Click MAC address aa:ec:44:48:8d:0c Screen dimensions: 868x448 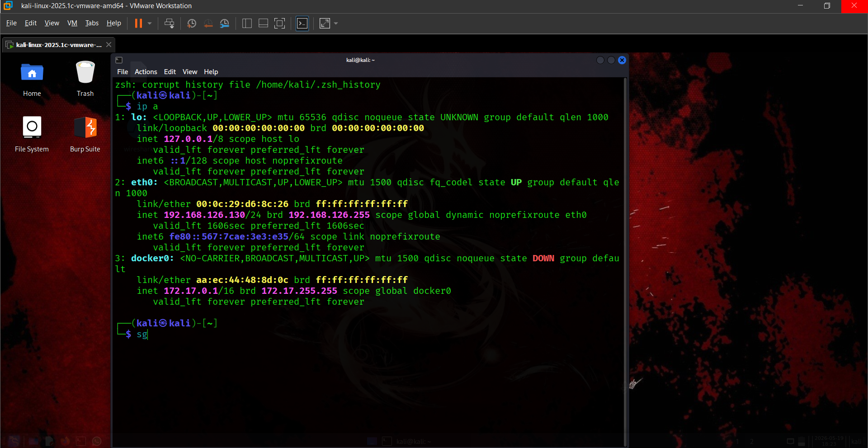[242, 280]
